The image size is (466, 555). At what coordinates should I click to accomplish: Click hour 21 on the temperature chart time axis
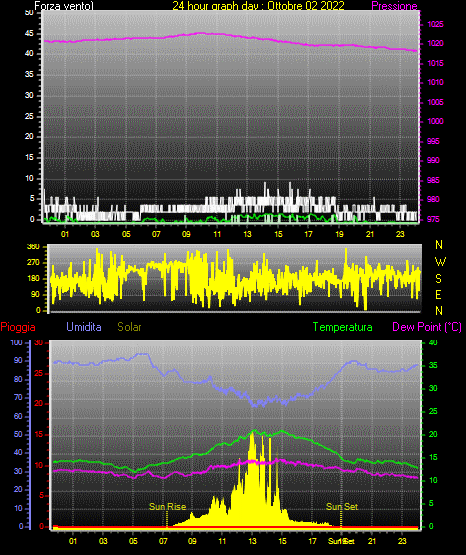pyautogui.click(x=372, y=541)
